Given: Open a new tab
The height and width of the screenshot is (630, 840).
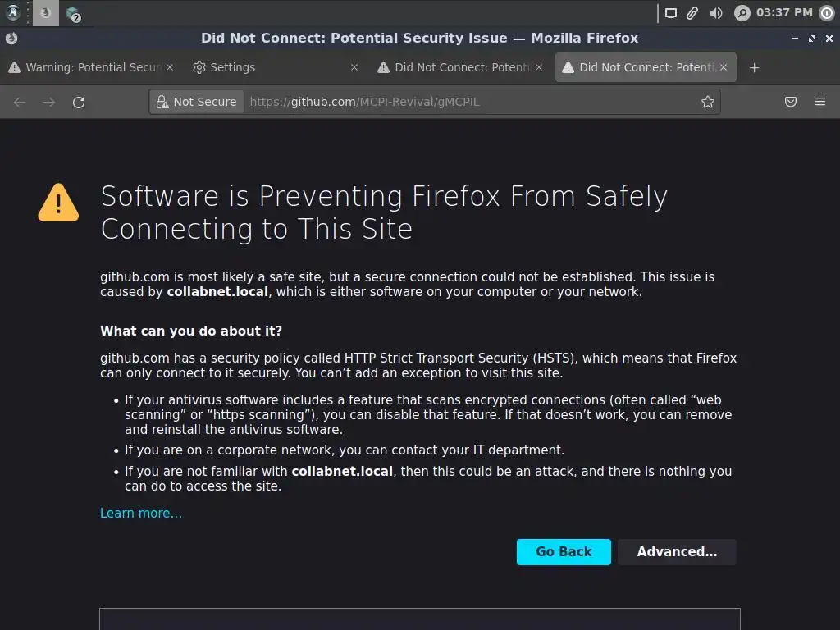Looking at the screenshot, I should coord(754,67).
